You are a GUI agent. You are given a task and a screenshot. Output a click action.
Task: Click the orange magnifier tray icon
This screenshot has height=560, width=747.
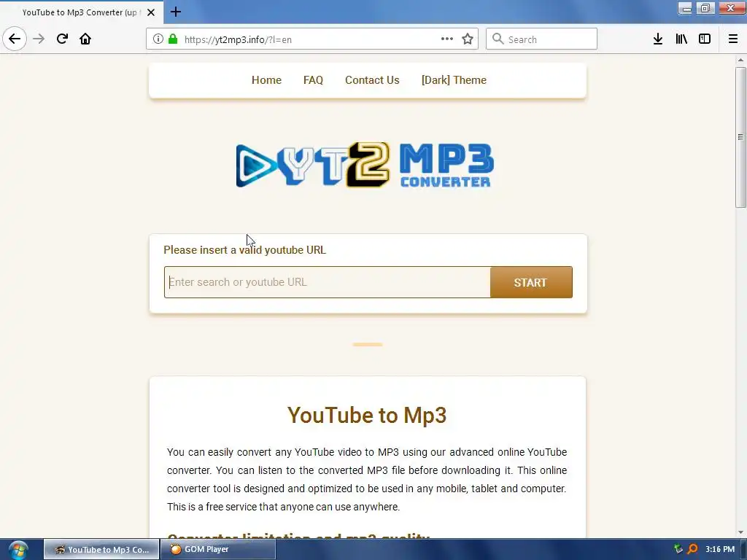tap(693, 550)
